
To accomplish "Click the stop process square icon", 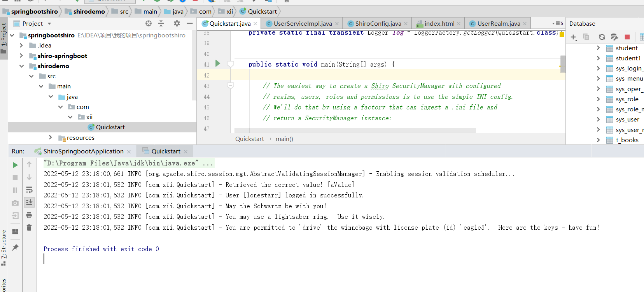I will (x=15, y=178).
